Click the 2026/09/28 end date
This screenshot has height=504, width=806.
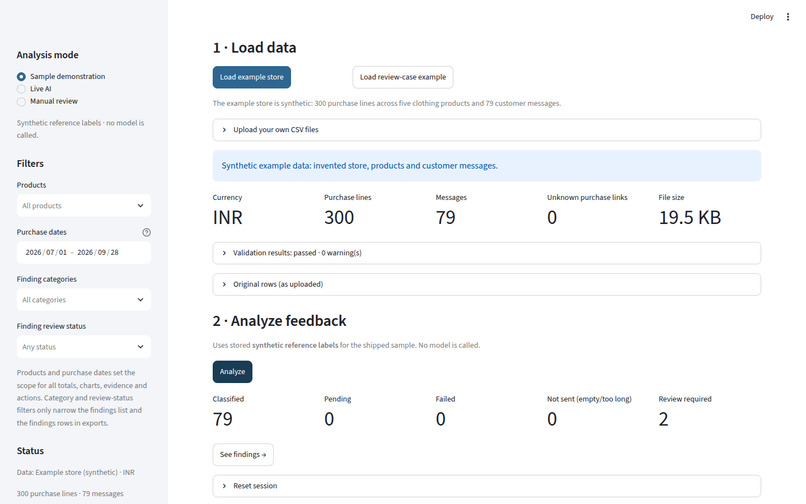pos(98,253)
